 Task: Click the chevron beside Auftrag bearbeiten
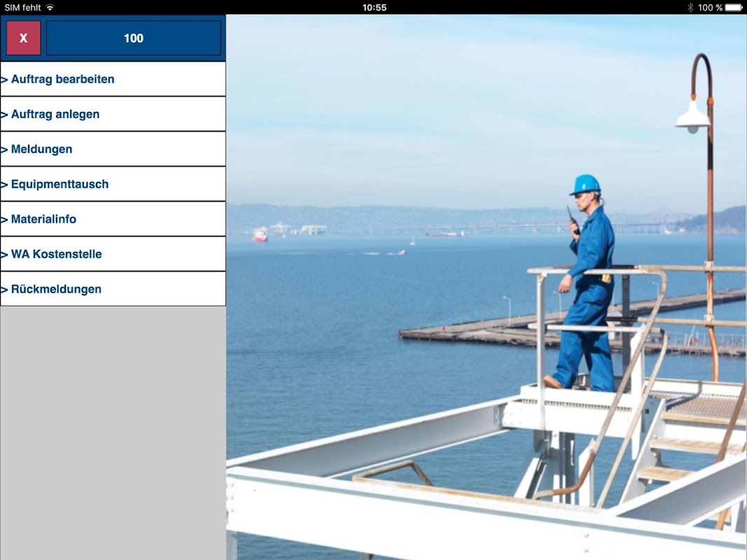pyautogui.click(x=4, y=80)
